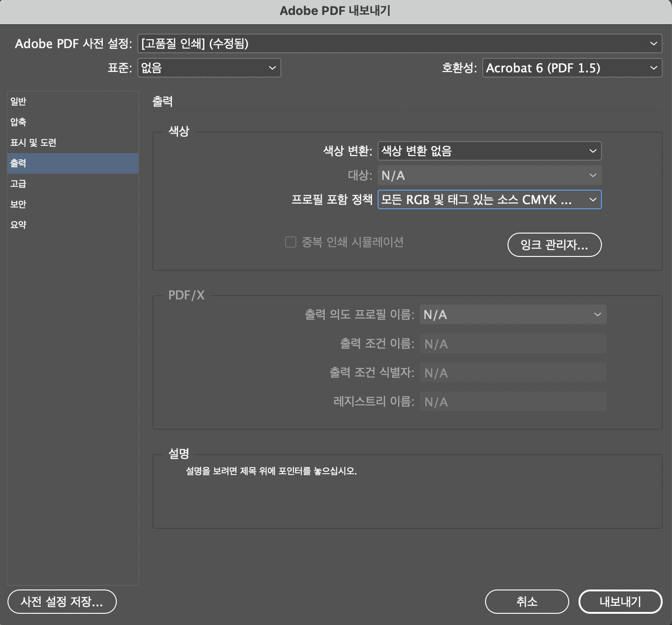Click the 색상 변환 label
Image resolution: width=672 pixels, height=625 pixels.
[348, 151]
